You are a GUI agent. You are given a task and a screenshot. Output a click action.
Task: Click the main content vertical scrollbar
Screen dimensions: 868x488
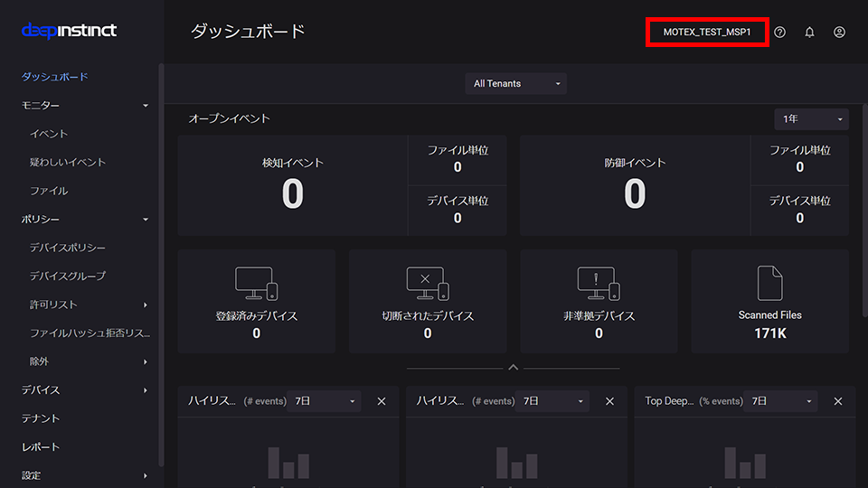tap(864, 211)
